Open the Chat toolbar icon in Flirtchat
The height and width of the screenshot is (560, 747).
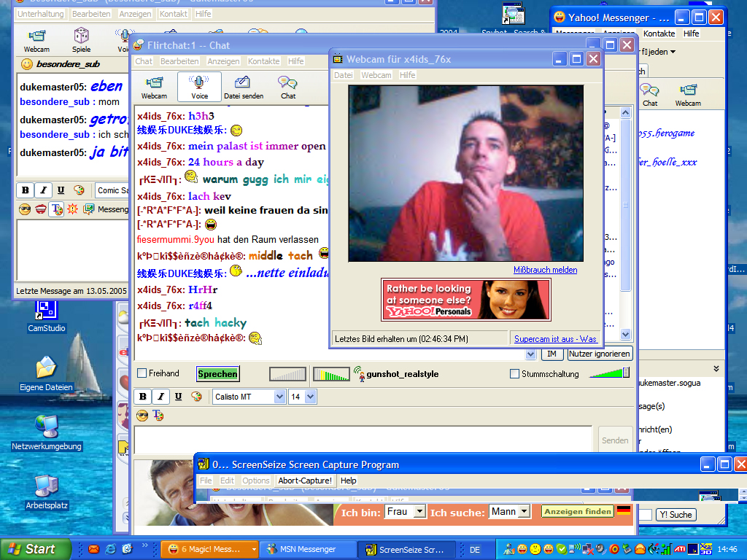tap(287, 87)
